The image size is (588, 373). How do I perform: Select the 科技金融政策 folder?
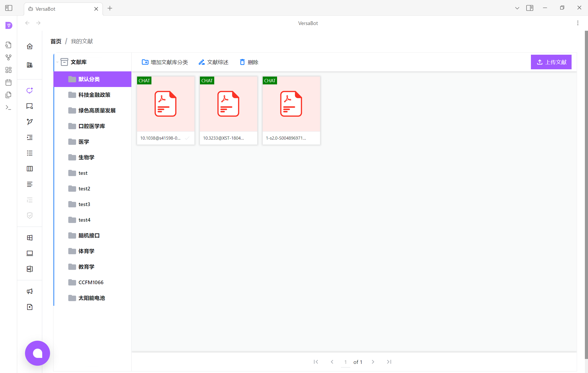click(x=94, y=95)
